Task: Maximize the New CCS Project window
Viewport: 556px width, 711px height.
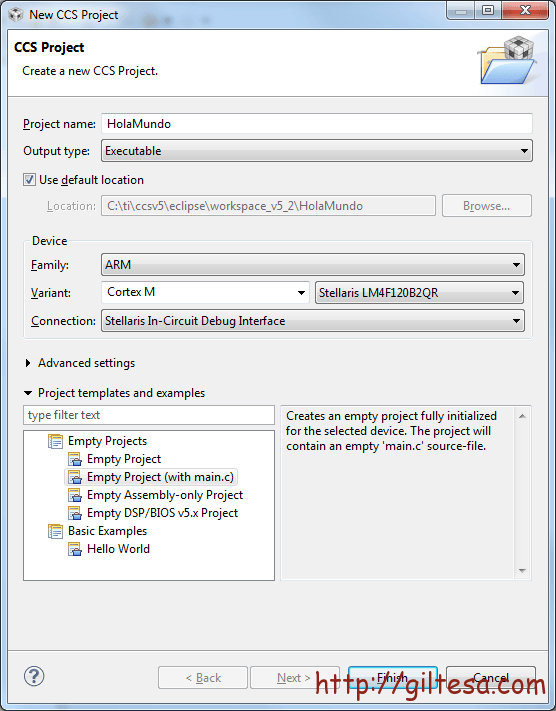Action: [488, 10]
